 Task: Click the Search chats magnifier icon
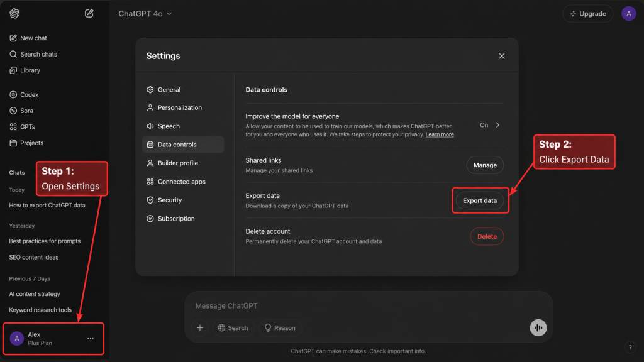pos(13,54)
